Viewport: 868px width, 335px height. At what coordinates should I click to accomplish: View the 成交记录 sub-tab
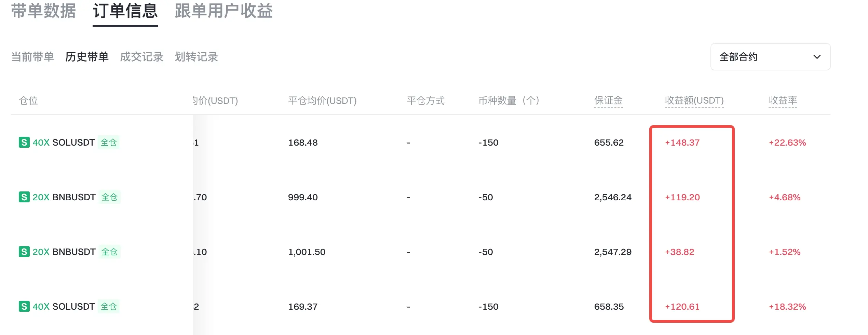pos(141,57)
